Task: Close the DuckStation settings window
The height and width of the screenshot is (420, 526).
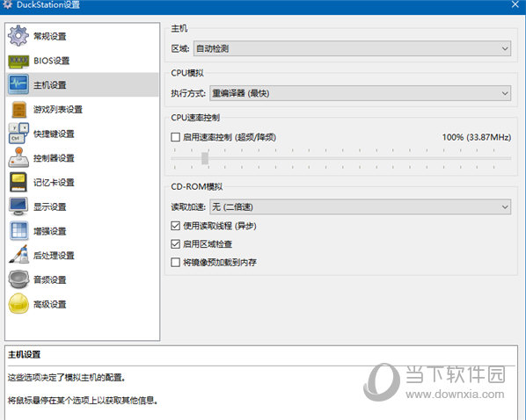Action: click(515, 4)
